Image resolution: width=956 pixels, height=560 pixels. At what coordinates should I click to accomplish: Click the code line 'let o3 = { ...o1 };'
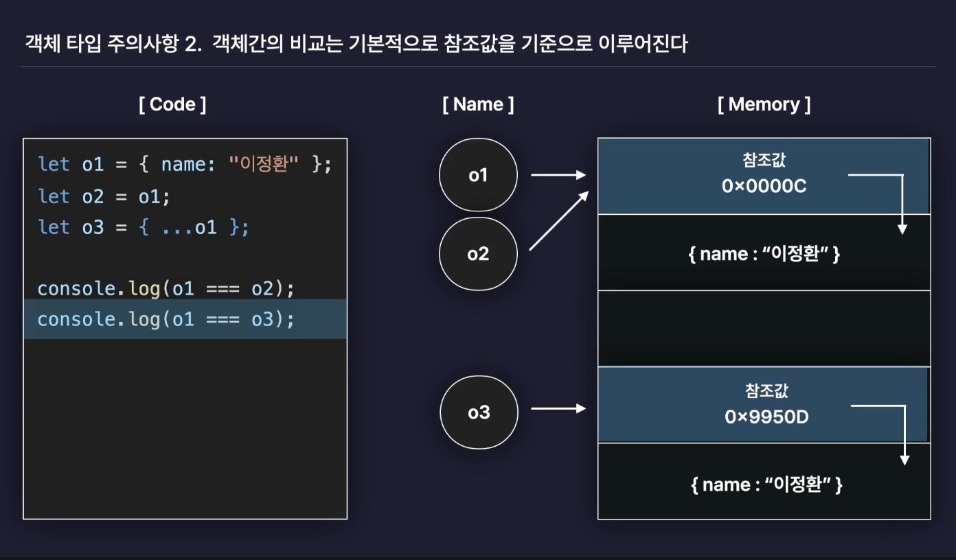144,227
